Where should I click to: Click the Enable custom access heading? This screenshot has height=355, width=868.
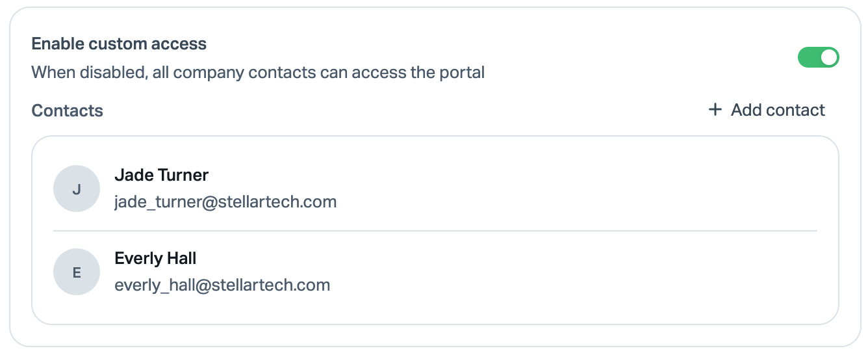(x=119, y=44)
